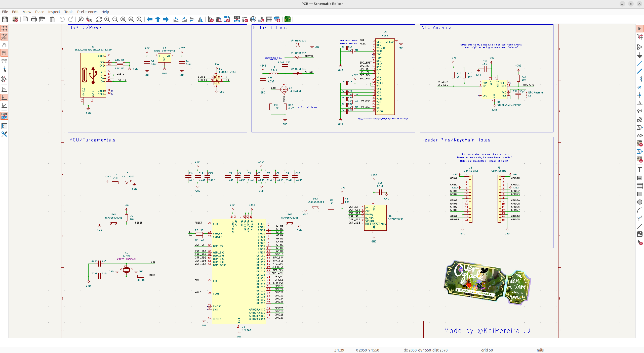Enable free-angle line drawing mode
Viewport: 644px width, 353px height.
pyautogui.click(x=4, y=89)
